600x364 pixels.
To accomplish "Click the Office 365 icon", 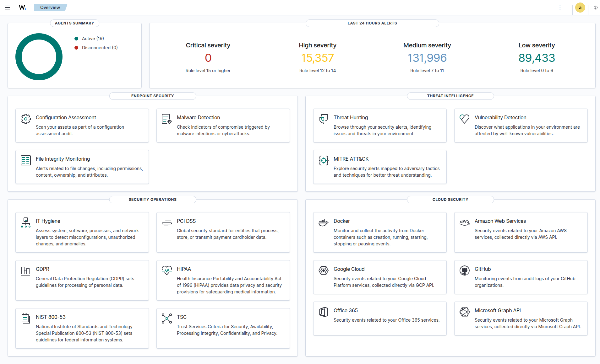I will point(323,312).
